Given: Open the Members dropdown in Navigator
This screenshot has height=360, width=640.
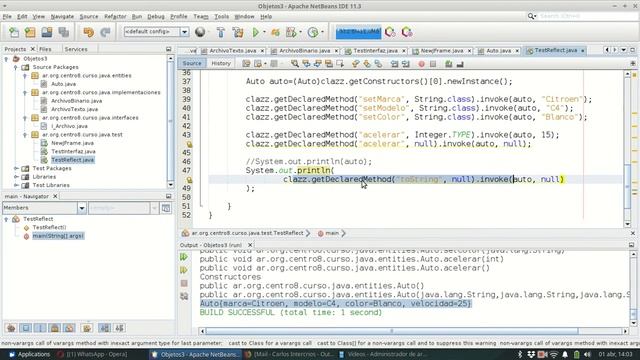Looking at the screenshot, I should (x=82, y=208).
